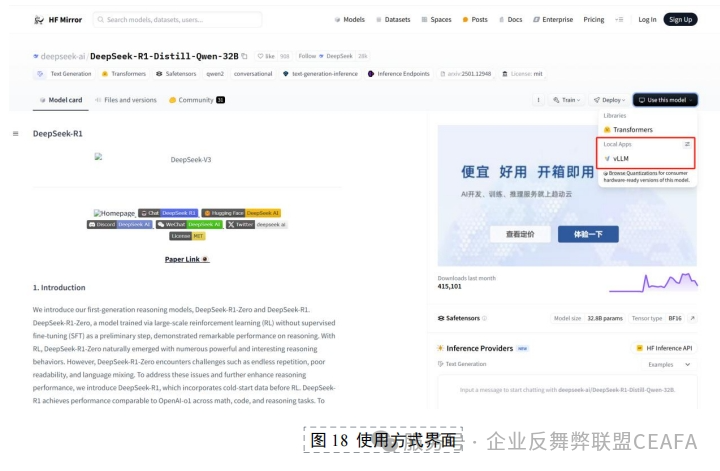Open the Models nav item

click(x=349, y=20)
